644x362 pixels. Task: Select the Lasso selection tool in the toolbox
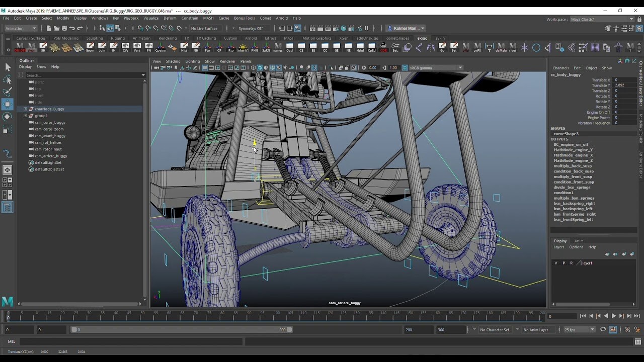pyautogui.click(x=7, y=80)
